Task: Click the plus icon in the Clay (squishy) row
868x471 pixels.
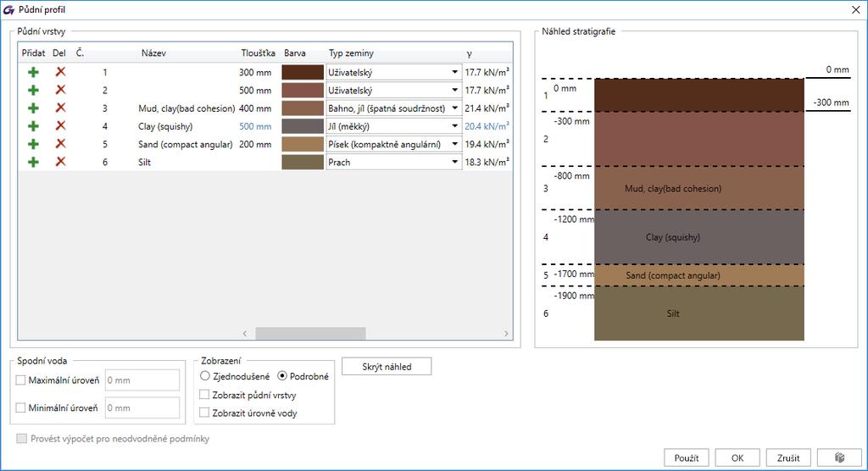Action: point(33,125)
